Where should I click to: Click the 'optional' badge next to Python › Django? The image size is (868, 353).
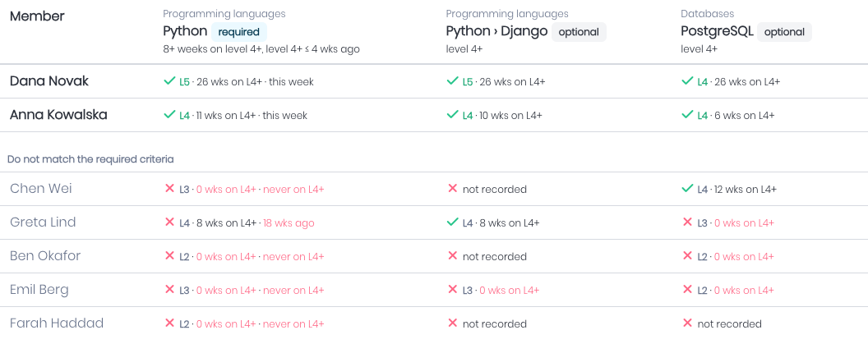pos(579,32)
